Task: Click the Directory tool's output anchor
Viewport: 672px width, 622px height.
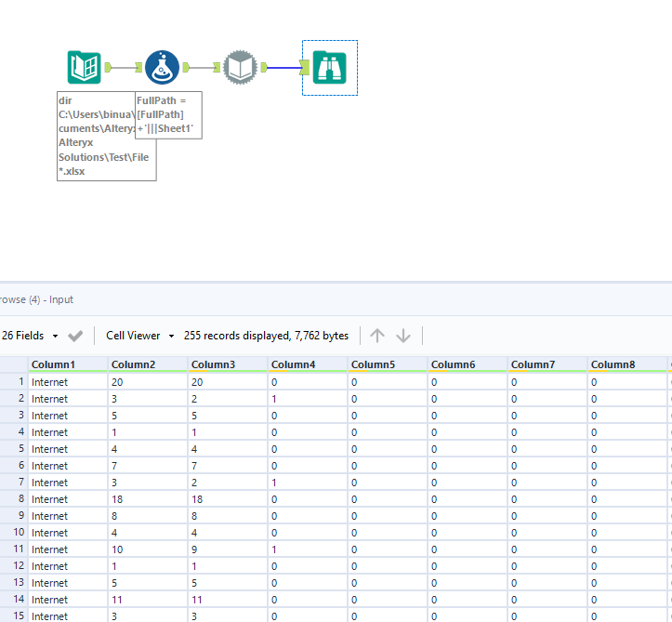Action: 109,67
